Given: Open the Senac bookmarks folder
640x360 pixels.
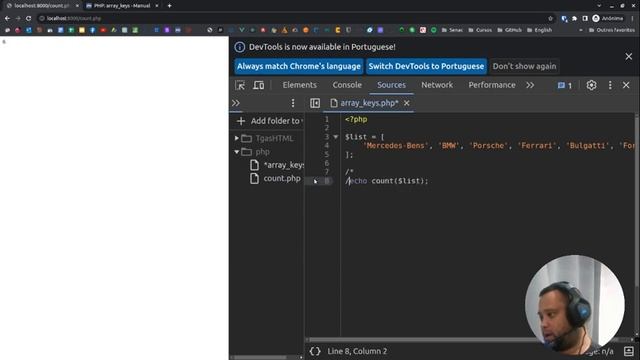Looking at the screenshot, I should pyautogui.click(x=452, y=30).
